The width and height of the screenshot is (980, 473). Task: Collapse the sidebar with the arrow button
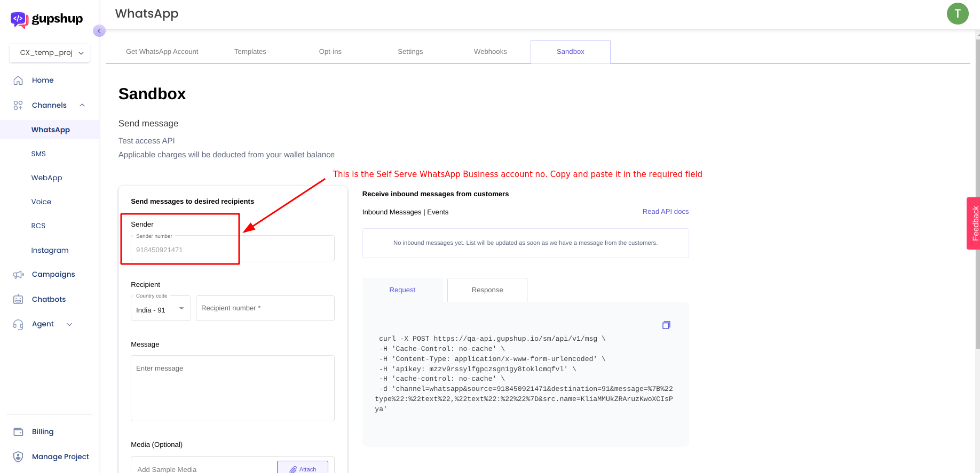coord(99,31)
